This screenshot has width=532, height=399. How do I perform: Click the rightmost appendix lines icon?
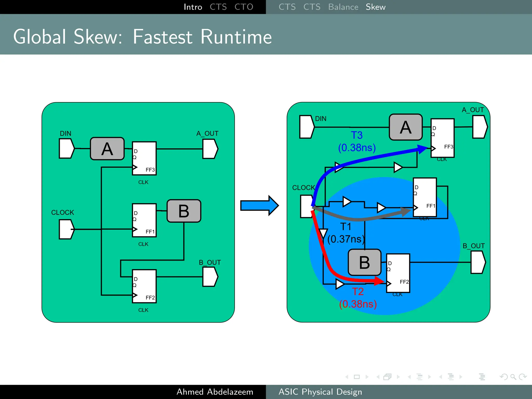tap(482, 377)
